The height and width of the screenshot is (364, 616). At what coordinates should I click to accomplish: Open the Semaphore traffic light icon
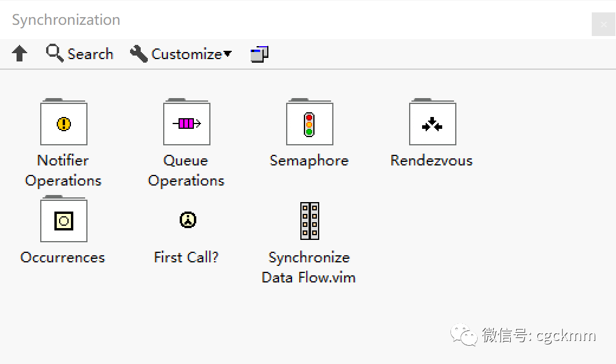click(x=309, y=123)
